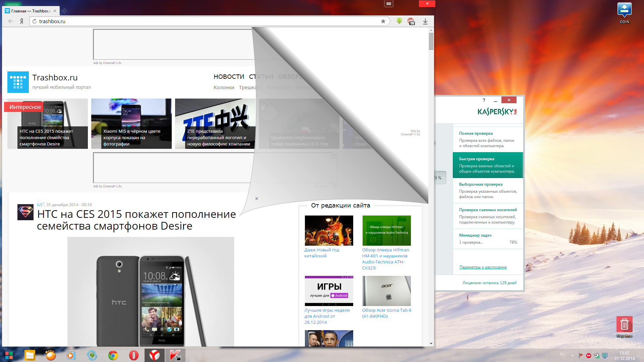This screenshot has width=644, height=362.
Task: Open Yandex home via the Я button
Action: coord(21,21)
